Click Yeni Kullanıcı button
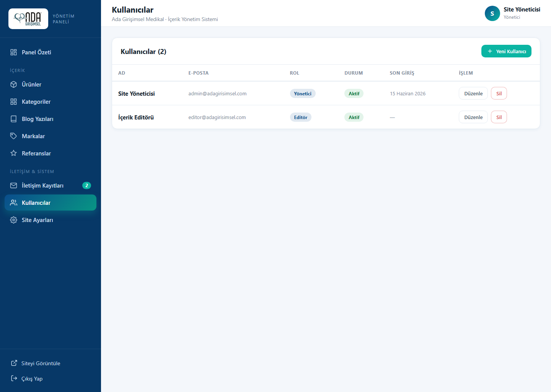 click(506, 51)
